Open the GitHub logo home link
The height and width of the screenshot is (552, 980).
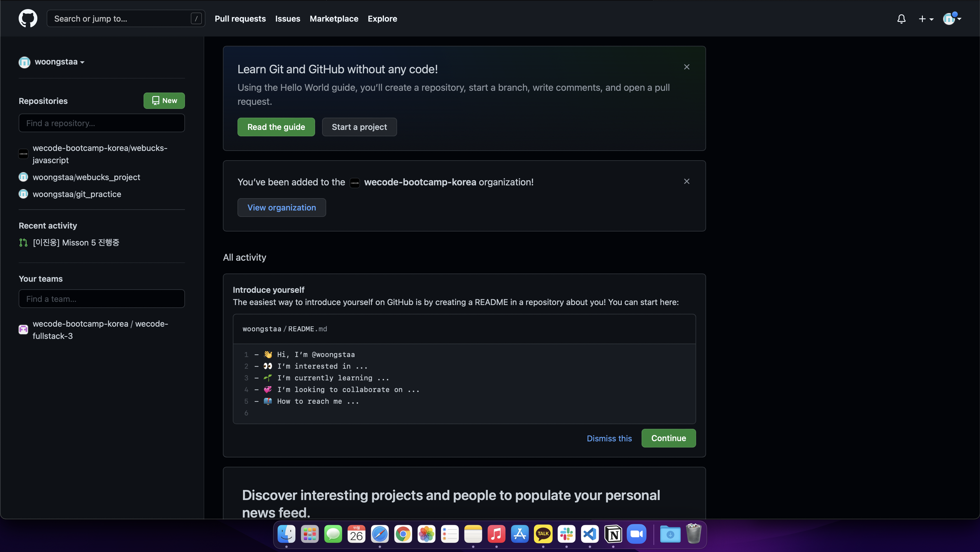(x=28, y=18)
